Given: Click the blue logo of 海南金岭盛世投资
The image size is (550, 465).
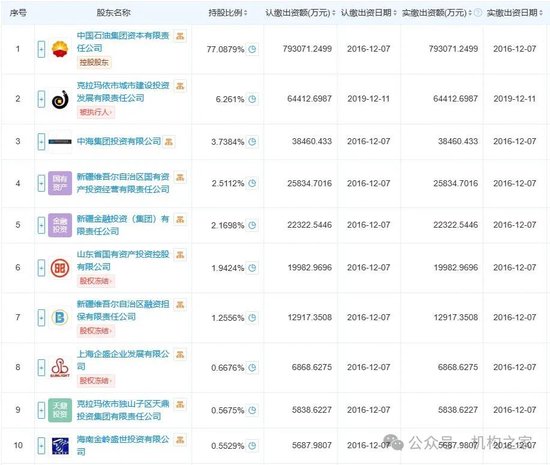Looking at the screenshot, I should point(60,446).
